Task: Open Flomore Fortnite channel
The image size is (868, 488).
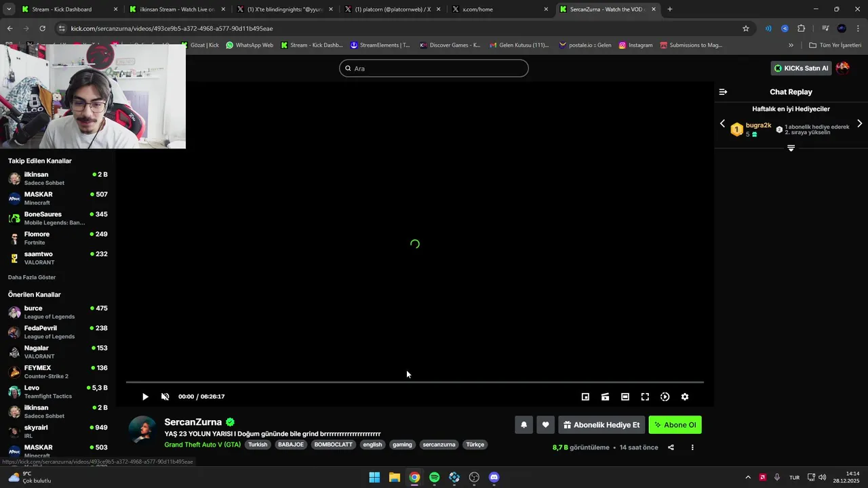Action: (x=58, y=238)
